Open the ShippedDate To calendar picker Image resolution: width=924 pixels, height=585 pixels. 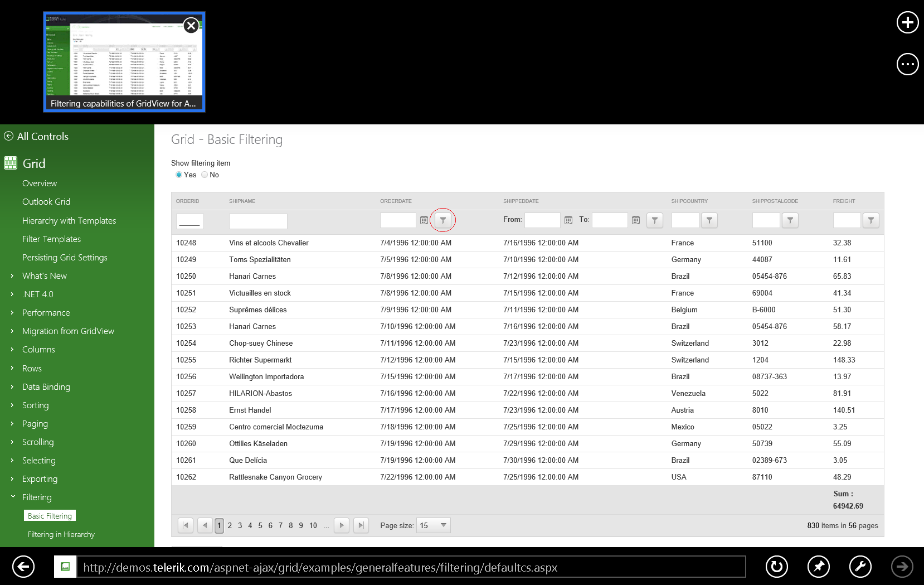[636, 220]
